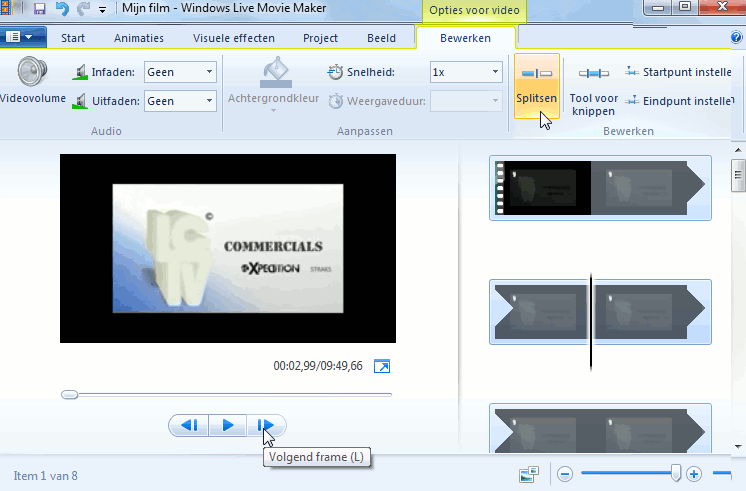Click the Achtergrondkleur paint bucket icon

click(275, 72)
